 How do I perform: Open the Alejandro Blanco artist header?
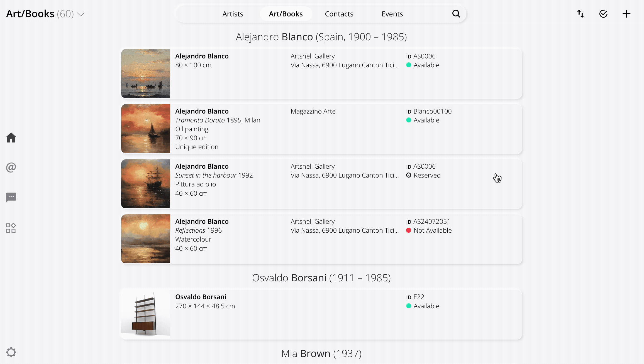click(321, 37)
